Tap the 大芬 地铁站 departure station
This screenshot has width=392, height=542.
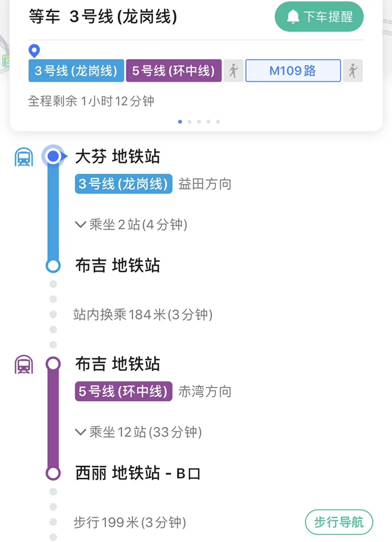pos(117,156)
